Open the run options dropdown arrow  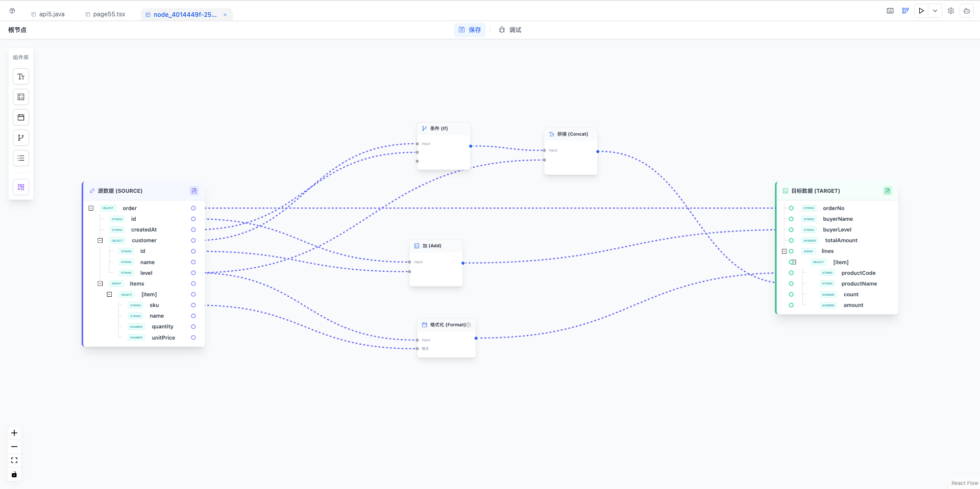935,11
